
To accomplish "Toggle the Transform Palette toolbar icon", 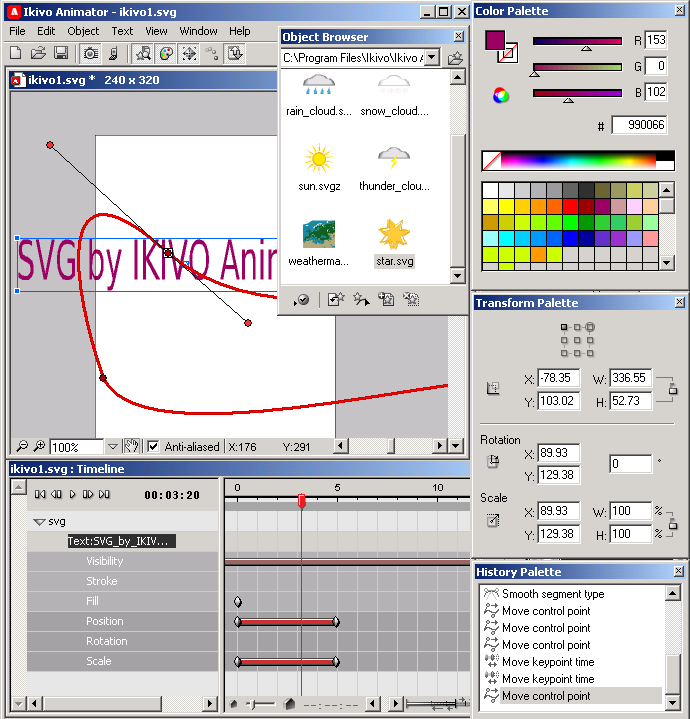I will point(189,54).
